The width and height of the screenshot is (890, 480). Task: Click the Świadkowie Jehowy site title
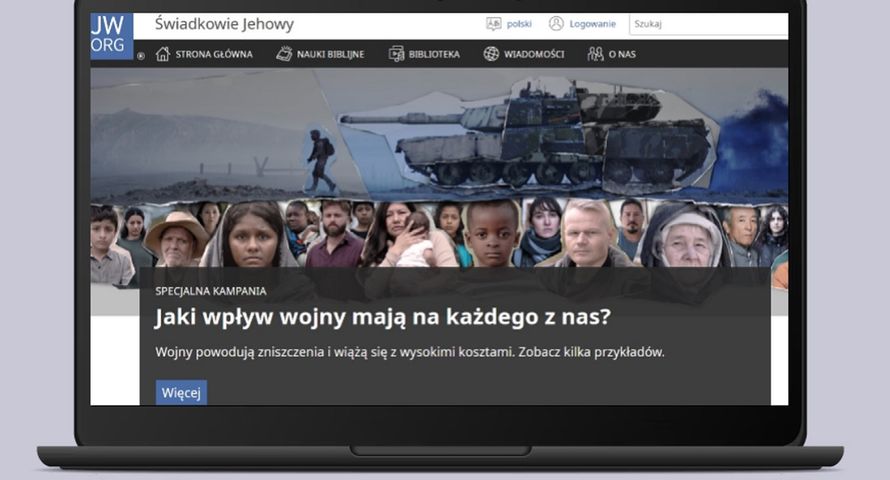(224, 24)
